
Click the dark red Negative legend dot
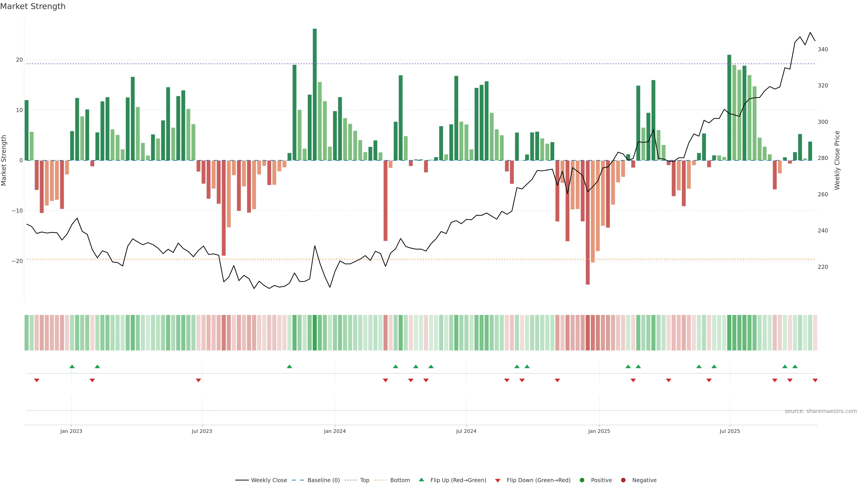point(623,480)
